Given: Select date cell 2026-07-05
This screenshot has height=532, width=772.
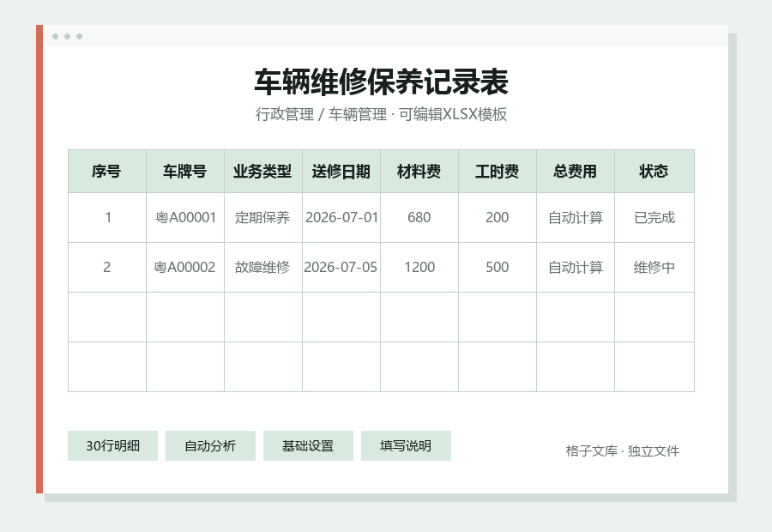Looking at the screenshot, I should pos(341,267).
